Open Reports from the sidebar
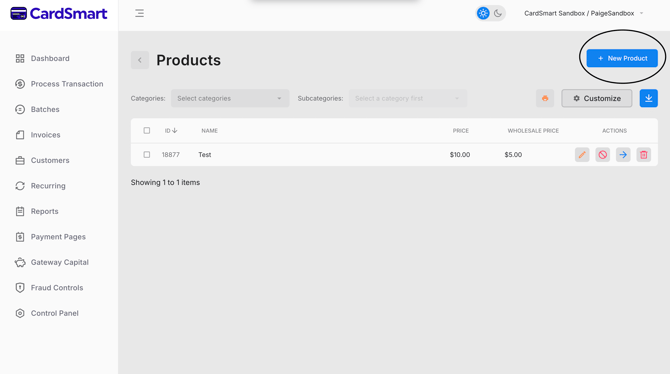Viewport: 670px width, 374px height. 37,211
